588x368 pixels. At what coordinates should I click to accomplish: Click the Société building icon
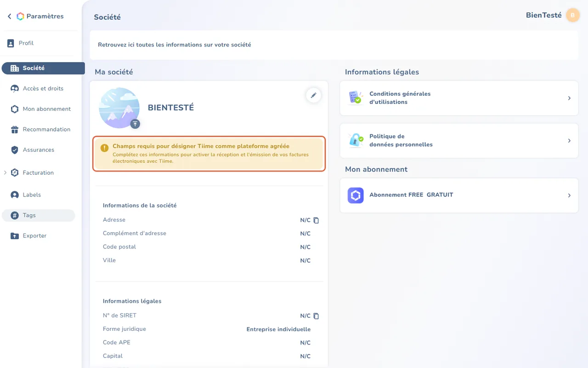pos(15,68)
